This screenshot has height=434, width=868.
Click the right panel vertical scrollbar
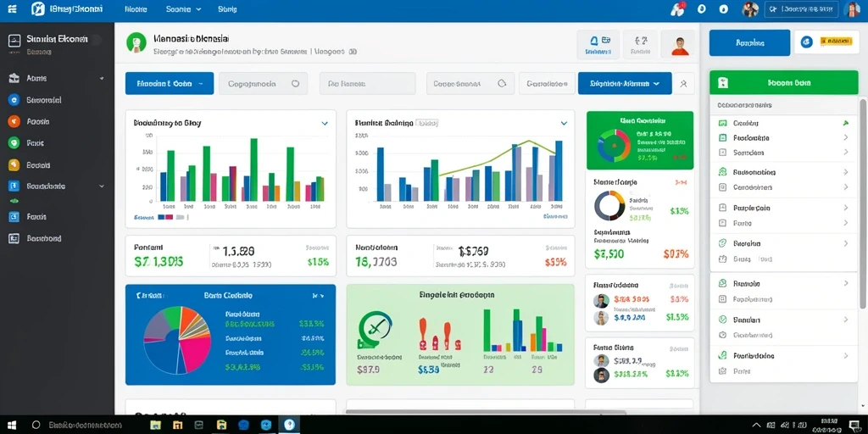(862, 203)
